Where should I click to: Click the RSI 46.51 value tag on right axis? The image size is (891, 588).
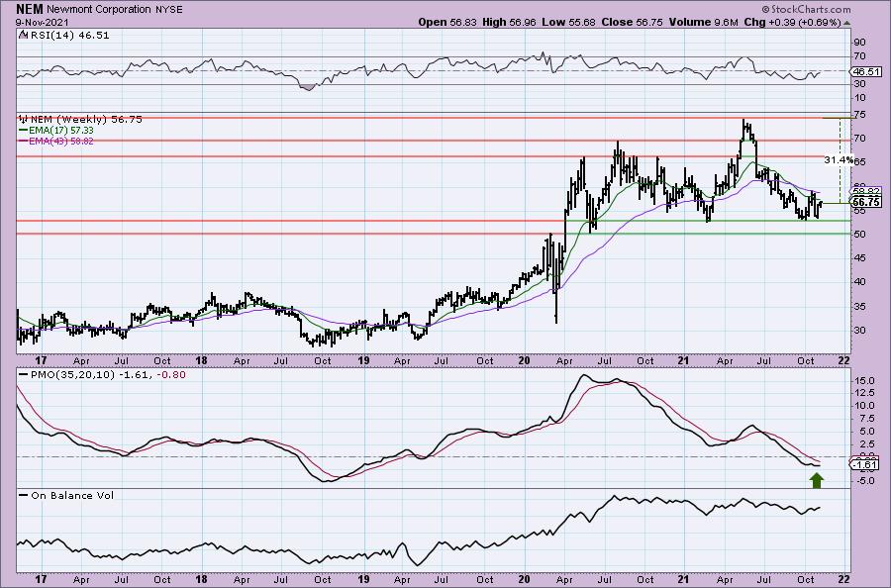pos(866,71)
